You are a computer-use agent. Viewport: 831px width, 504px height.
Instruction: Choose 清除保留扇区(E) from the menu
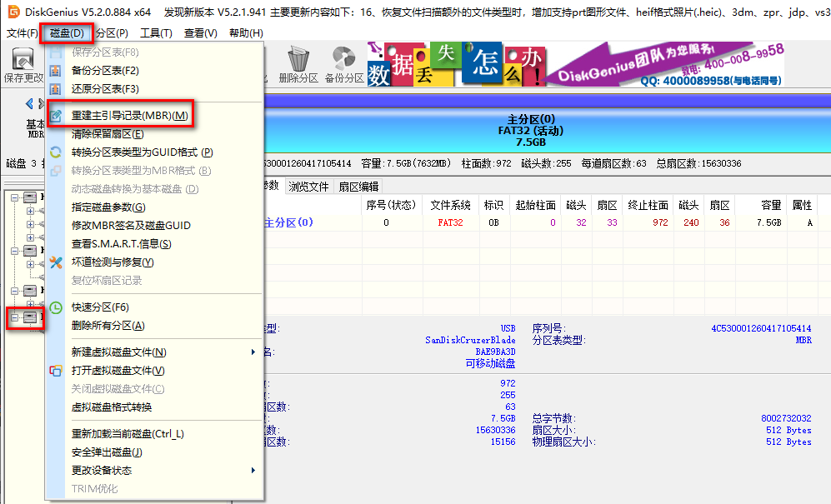108,134
